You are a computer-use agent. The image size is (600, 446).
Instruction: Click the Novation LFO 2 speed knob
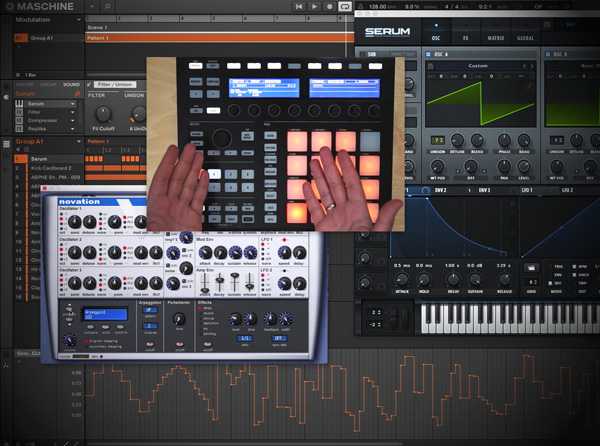284,283
